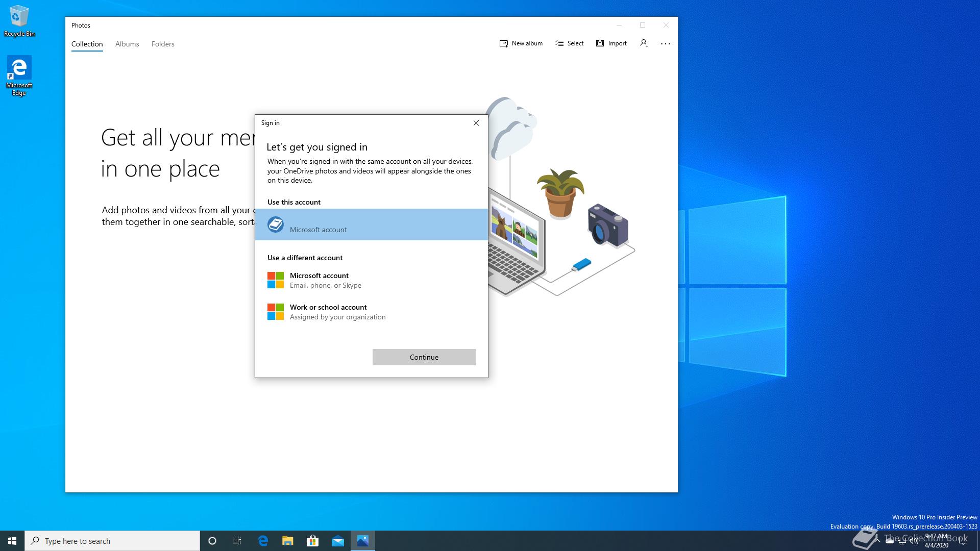
Task: Maximize the Photos window
Action: 643,25
